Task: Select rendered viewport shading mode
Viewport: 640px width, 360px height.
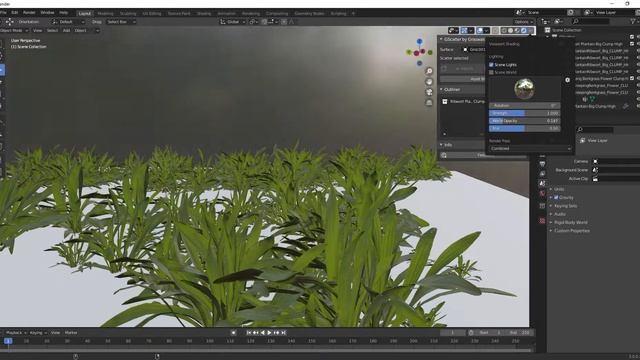Action: pyautogui.click(x=523, y=30)
